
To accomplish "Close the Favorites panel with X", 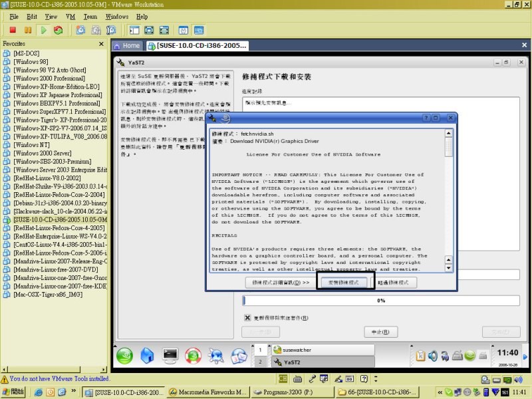I will pyautogui.click(x=101, y=44).
